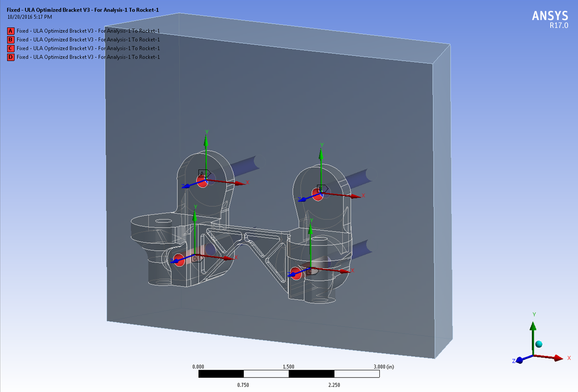Click the blue Z axis of the orientation triad
Screen dimensions: 578x392
524,359
